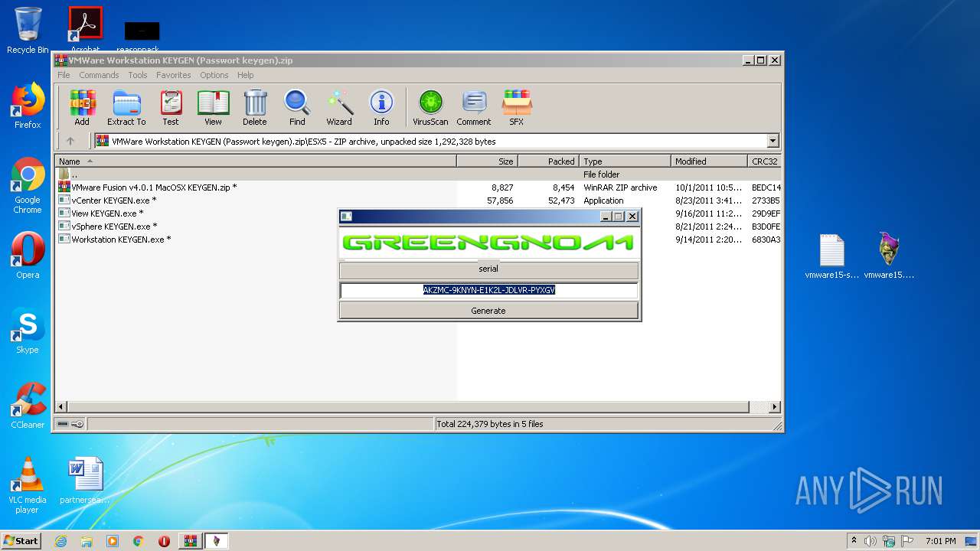This screenshot has height=551, width=980.
Task: Select VMware Fusion v4.0.1 MacOSX KEYGEN.zip
Action: coord(419,187)
